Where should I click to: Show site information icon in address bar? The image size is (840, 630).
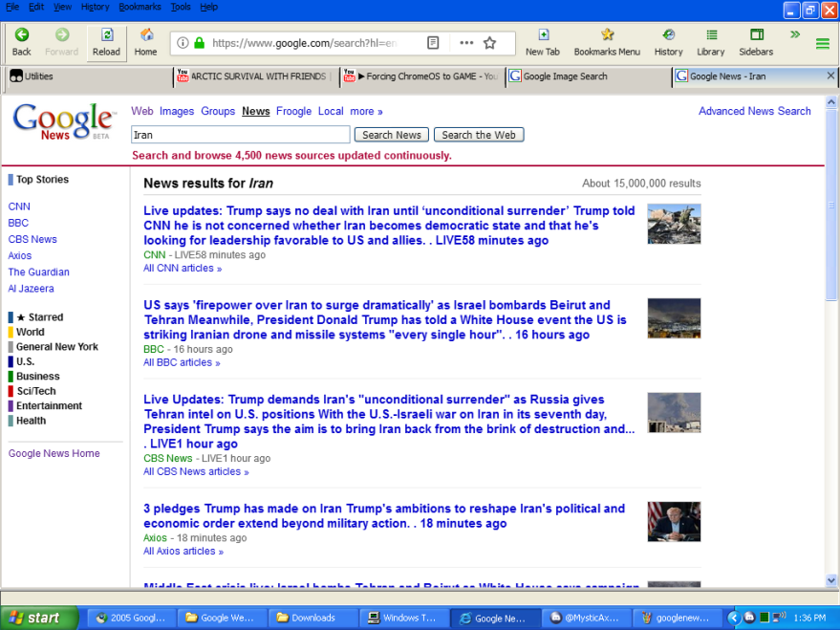(183, 43)
